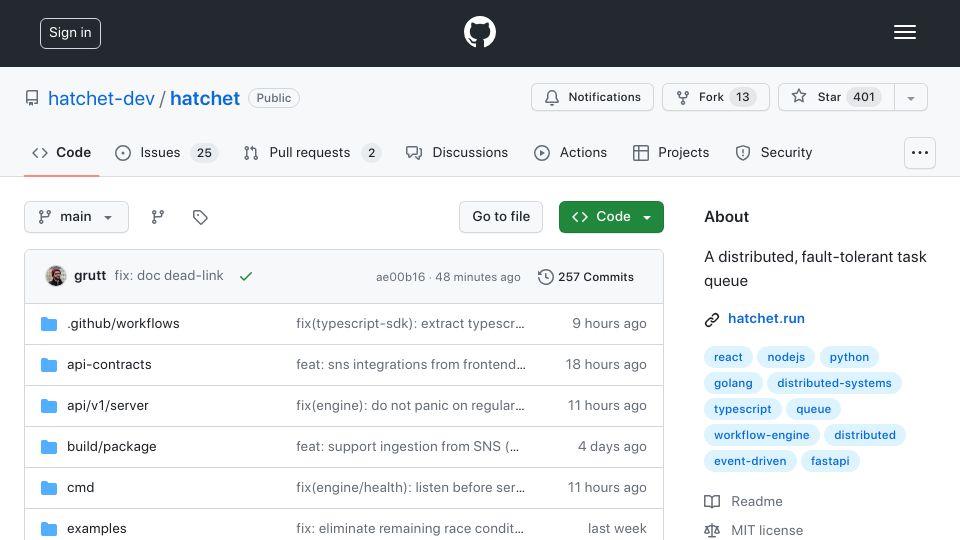
Task: Select the queue topic tag
Action: [x=813, y=409]
